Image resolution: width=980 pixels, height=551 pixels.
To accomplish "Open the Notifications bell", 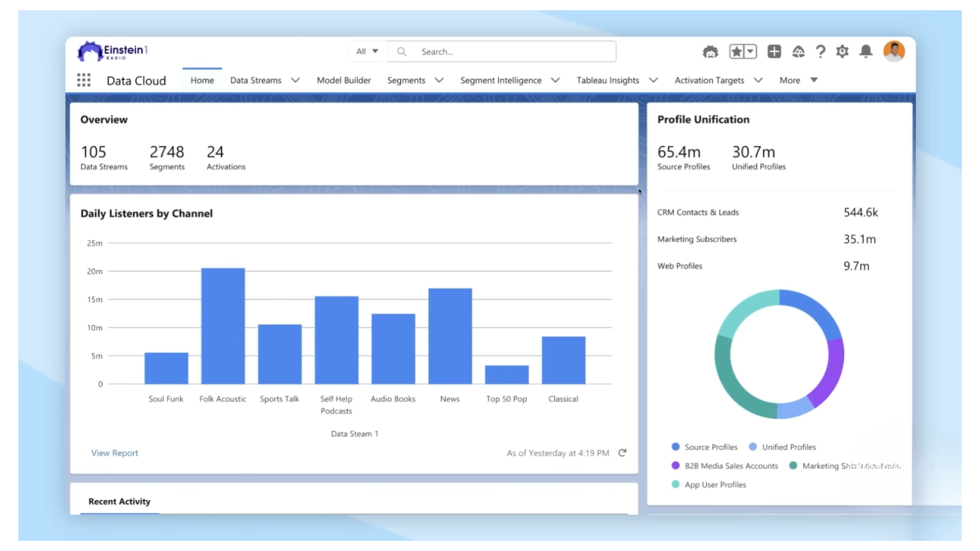I will 866,52.
